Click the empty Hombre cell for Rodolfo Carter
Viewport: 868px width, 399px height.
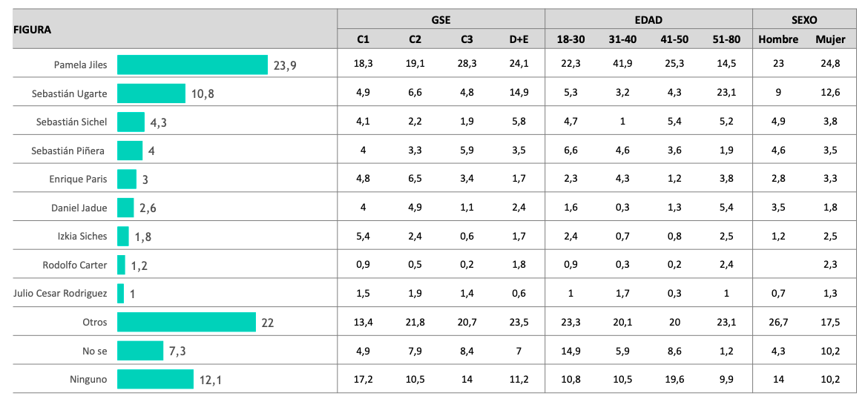coord(778,265)
